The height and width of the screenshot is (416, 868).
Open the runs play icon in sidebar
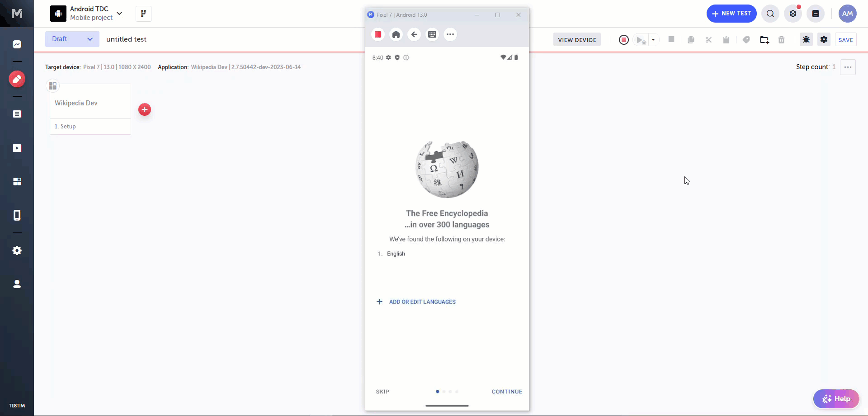click(17, 148)
